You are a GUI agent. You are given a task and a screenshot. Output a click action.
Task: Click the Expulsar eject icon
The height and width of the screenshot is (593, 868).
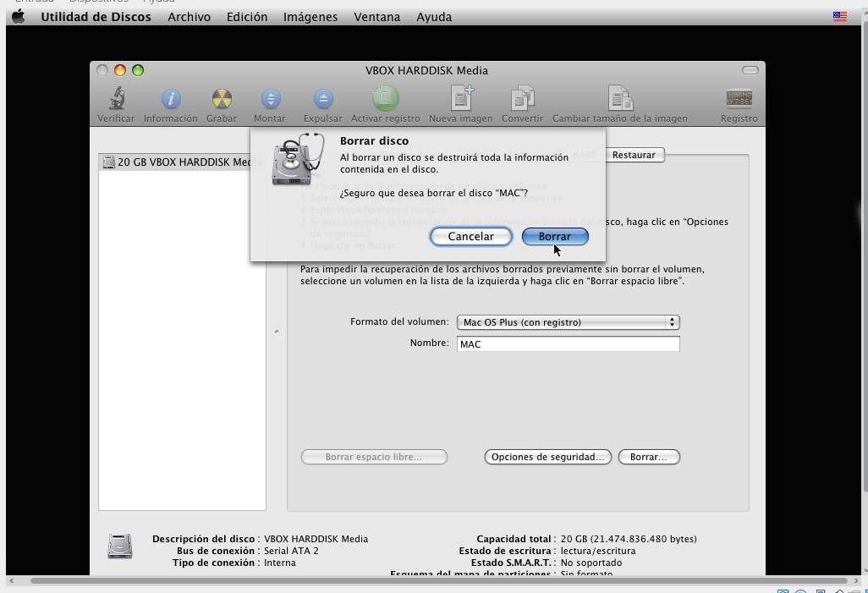point(323,99)
